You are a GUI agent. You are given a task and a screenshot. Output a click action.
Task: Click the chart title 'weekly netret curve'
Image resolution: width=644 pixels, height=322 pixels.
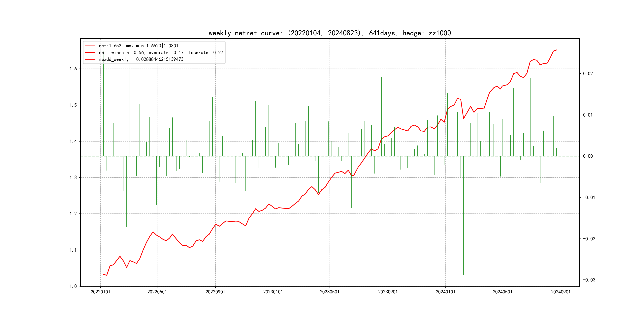pyautogui.click(x=330, y=33)
